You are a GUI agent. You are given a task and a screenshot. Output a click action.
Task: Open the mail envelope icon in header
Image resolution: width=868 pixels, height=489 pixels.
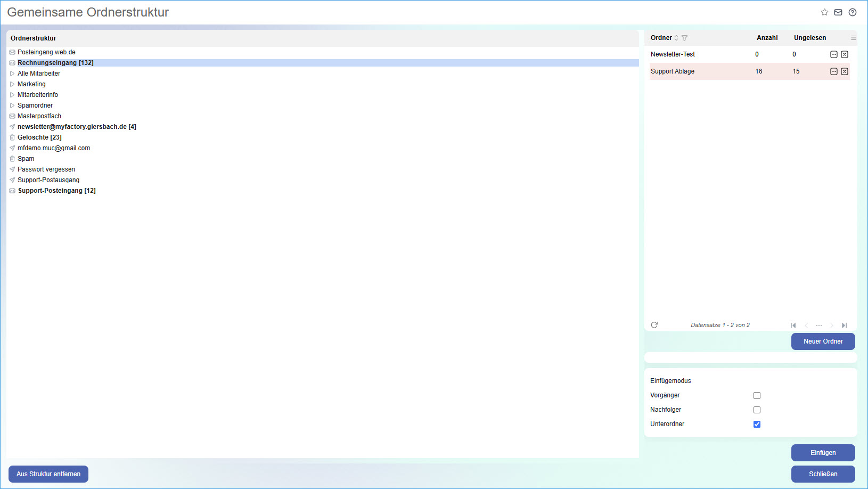coord(838,12)
